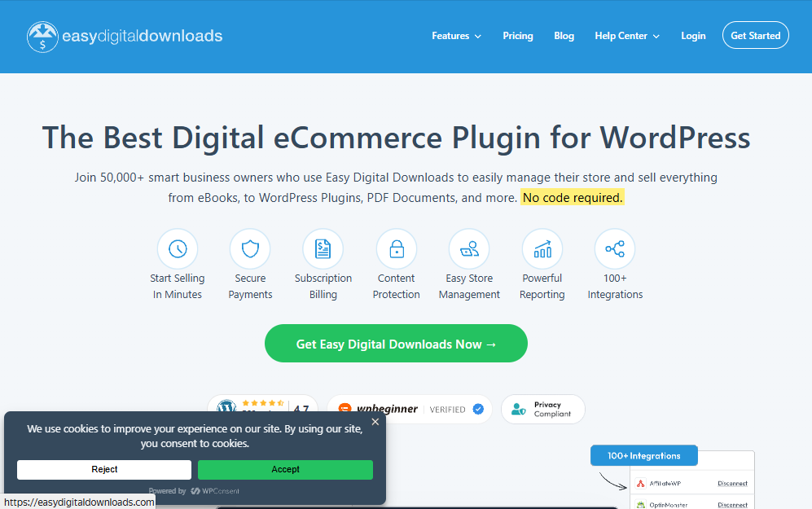Click the Get Started button

tap(756, 35)
